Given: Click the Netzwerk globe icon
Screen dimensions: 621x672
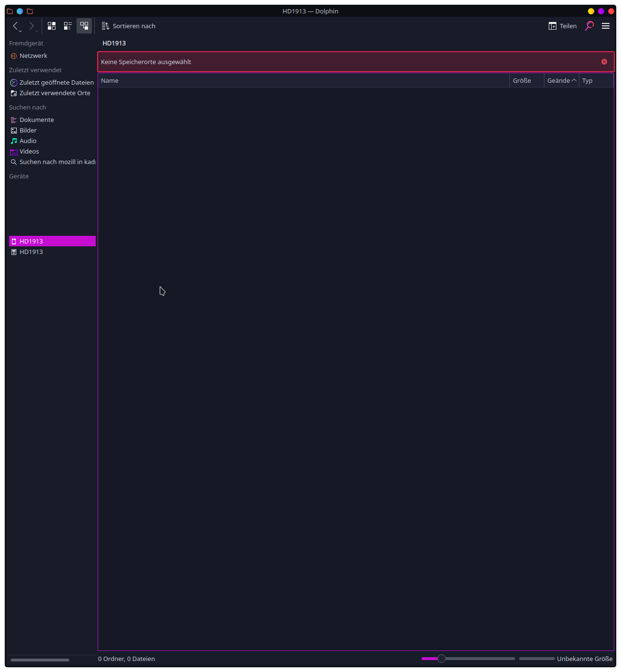Looking at the screenshot, I should point(13,55).
